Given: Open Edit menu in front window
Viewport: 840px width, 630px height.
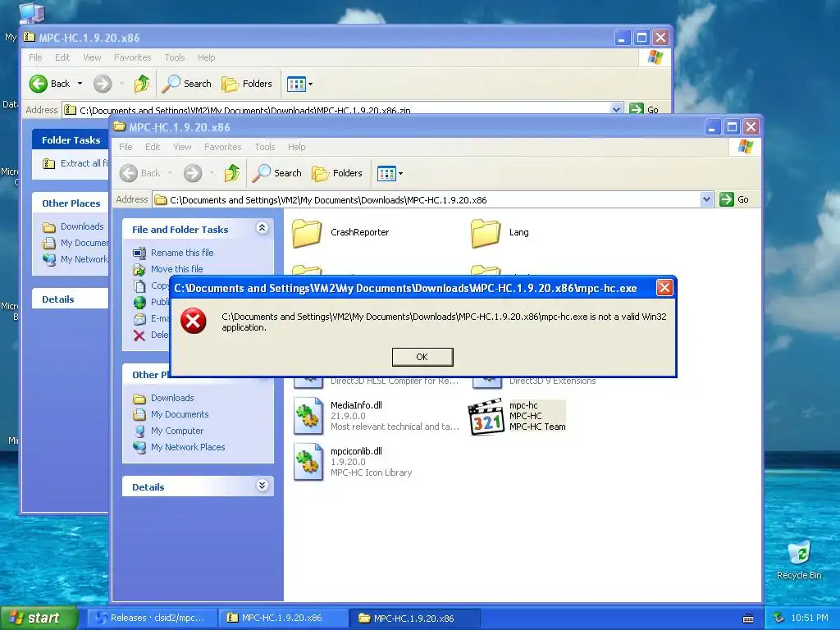Looking at the screenshot, I should pos(153,147).
